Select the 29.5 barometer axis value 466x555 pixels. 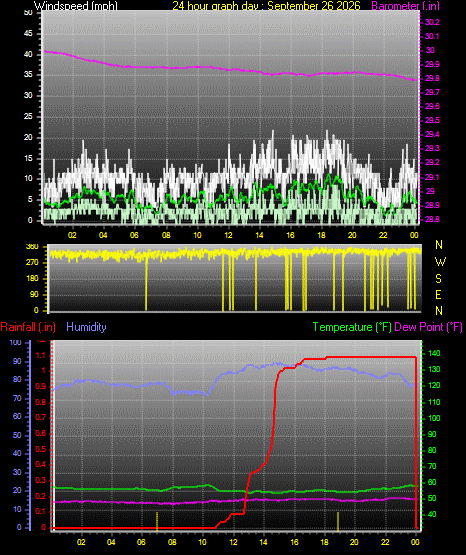432,120
